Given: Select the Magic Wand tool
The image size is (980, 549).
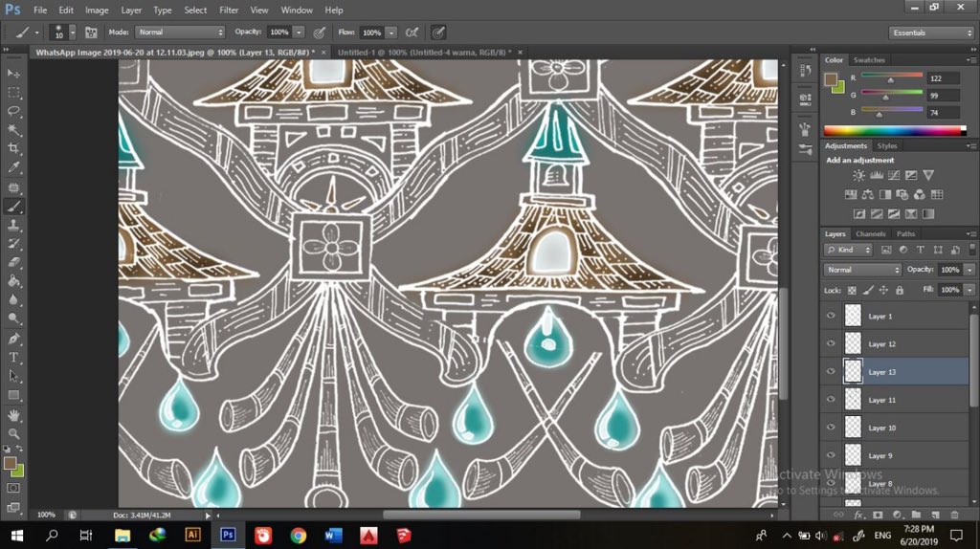Looking at the screenshot, I should (13, 130).
